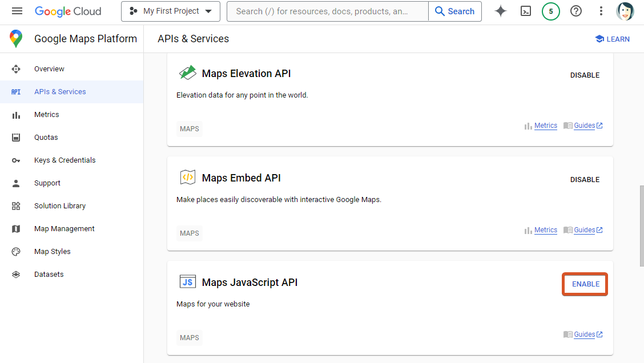
Task: Click the Map Styles palette icon
Action: pyautogui.click(x=16, y=252)
